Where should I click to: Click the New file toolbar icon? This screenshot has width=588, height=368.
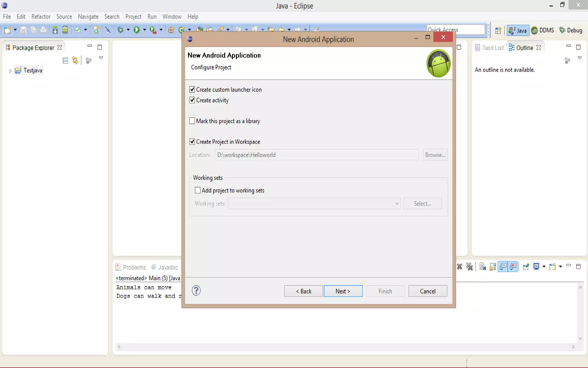tap(7, 30)
